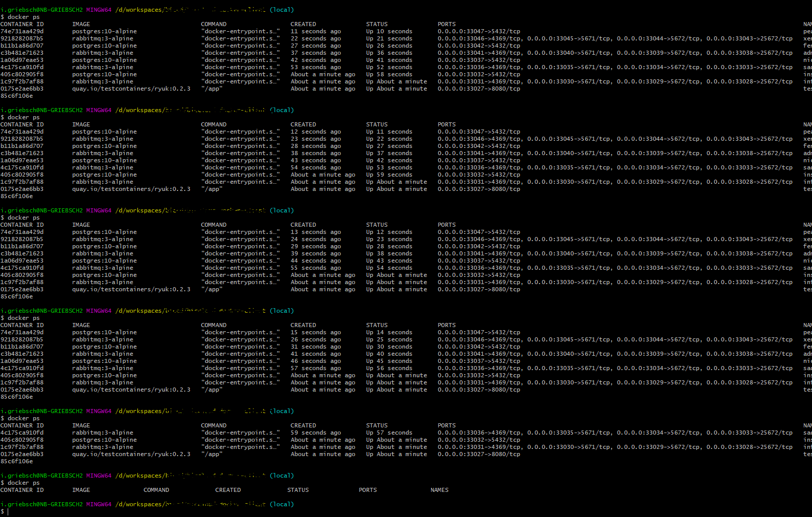This screenshot has width=812, height=517.
Task: Click the '29 seconds ago' created value
Action: [316, 246]
